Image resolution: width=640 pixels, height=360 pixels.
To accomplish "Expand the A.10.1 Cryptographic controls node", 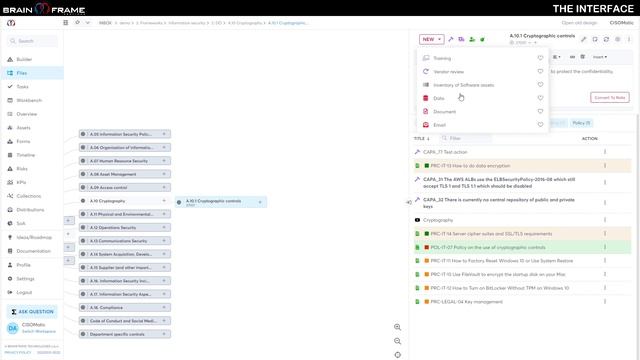I will click(x=260, y=202).
